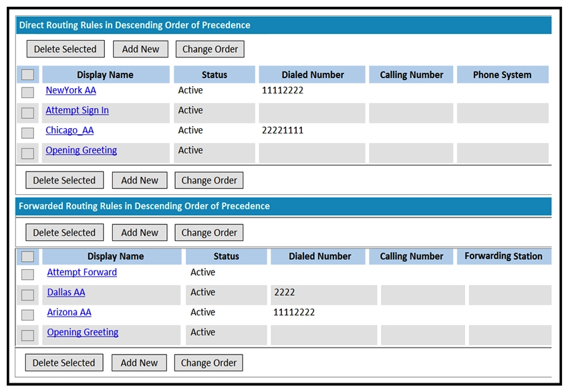Click Calling Number header in Forwarded Routing table
568x392 pixels.
[411, 256]
